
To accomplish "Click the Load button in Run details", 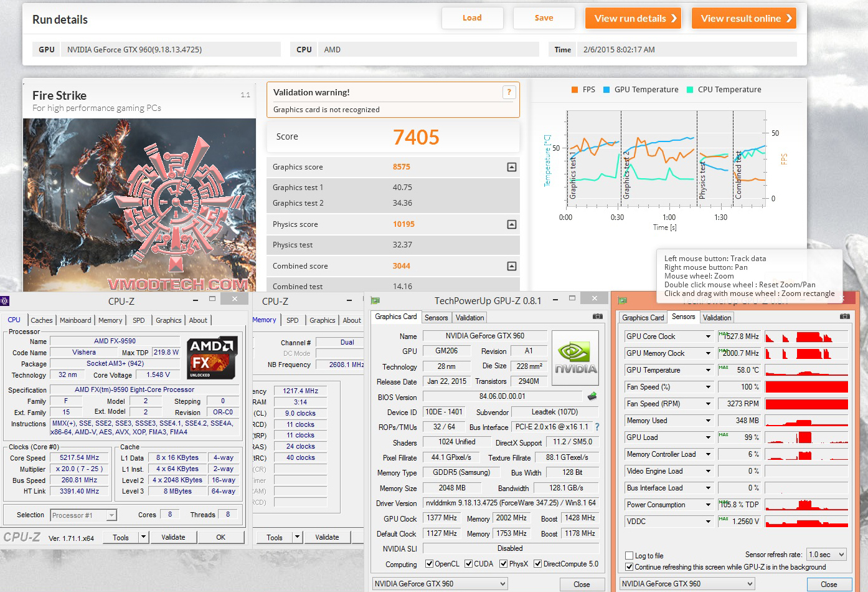I will (472, 18).
